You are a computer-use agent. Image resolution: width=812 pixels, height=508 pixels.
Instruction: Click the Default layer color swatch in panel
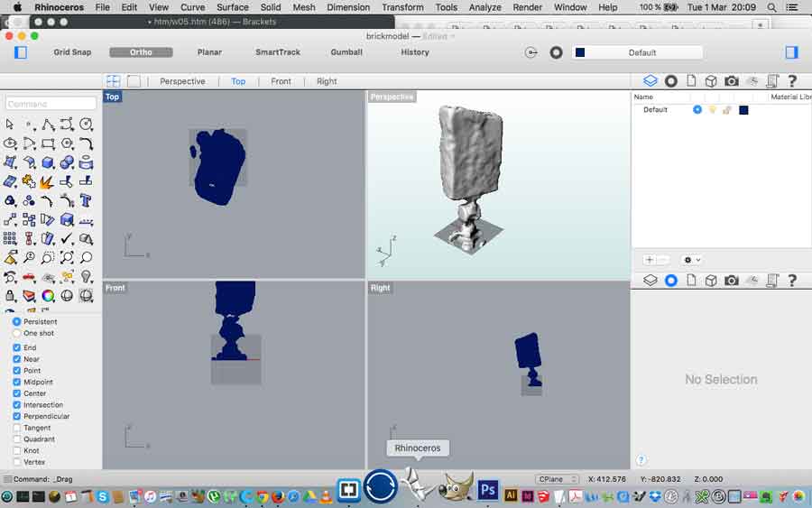tap(743, 110)
